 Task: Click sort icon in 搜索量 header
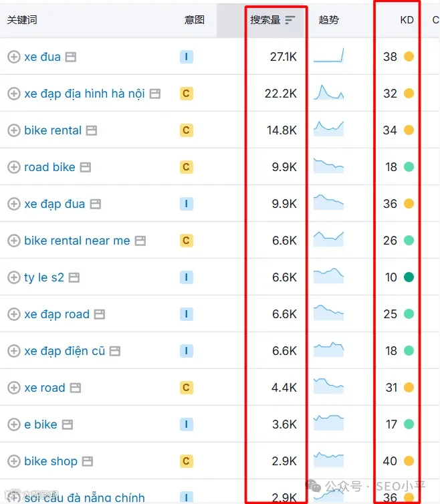pos(290,20)
